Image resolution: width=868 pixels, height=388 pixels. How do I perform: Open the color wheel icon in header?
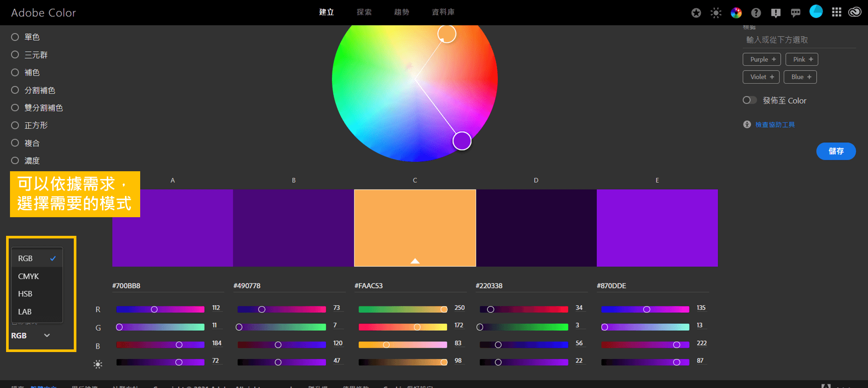click(x=736, y=13)
